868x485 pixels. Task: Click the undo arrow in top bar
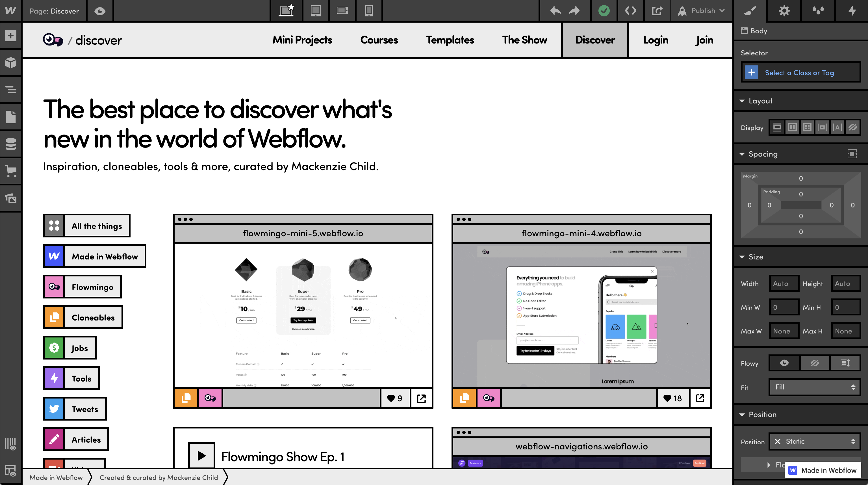(x=555, y=11)
